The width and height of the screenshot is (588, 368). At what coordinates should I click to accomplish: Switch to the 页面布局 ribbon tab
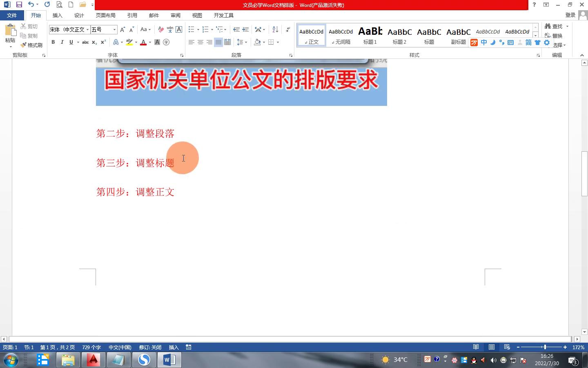pos(105,15)
